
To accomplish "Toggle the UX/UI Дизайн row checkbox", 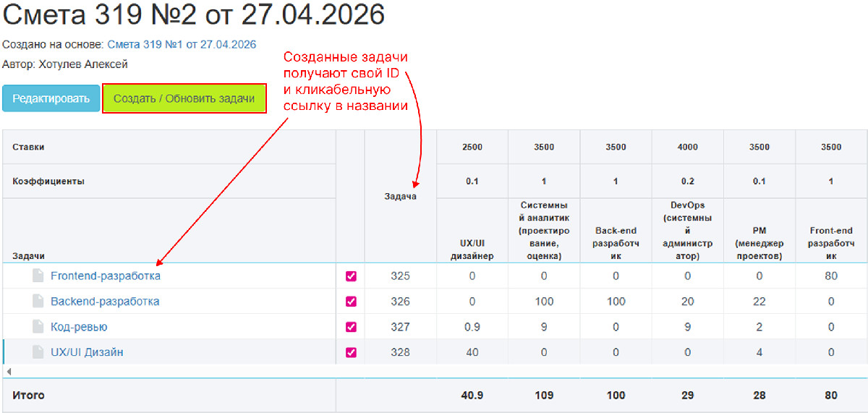I will (x=351, y=352).
